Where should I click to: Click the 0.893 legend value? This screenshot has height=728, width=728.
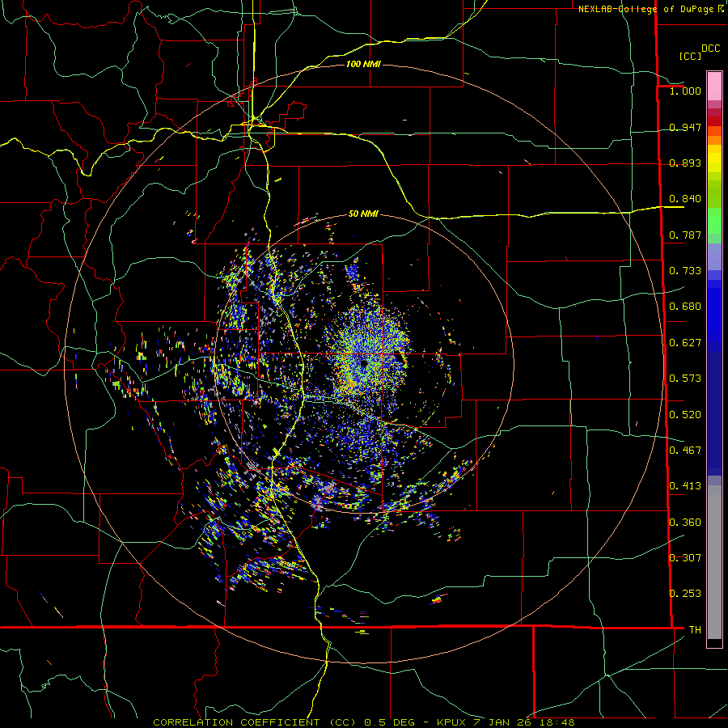pos(685,163)
